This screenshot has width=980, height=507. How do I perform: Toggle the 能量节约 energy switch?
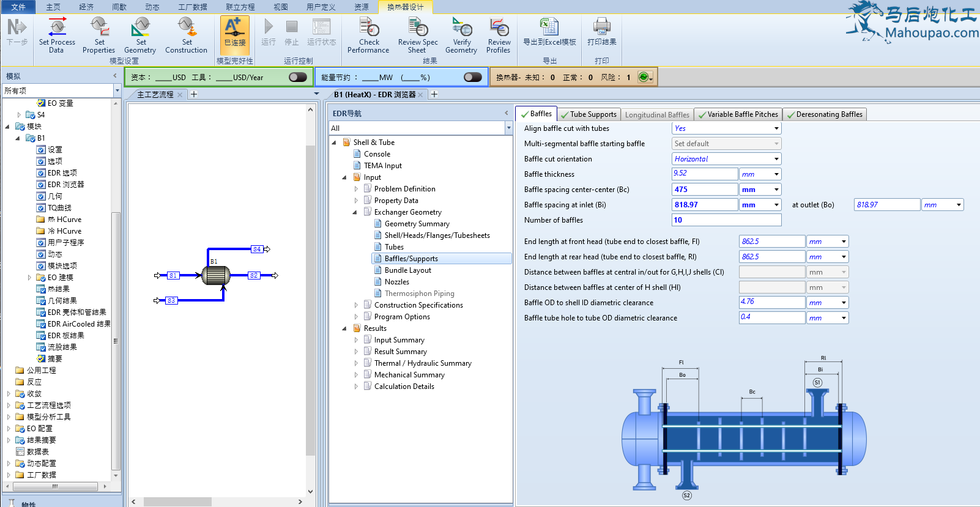473,77
